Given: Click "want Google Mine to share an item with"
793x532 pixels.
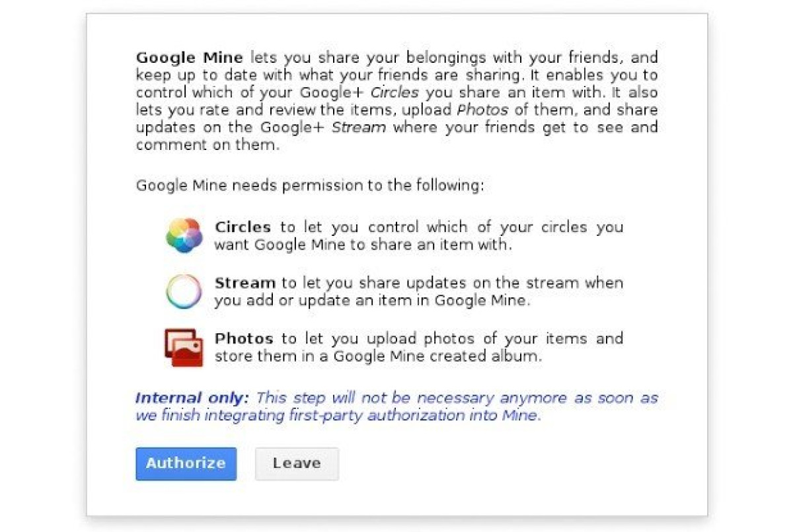Looking at the screenshot, I should [x=363, y=245].
